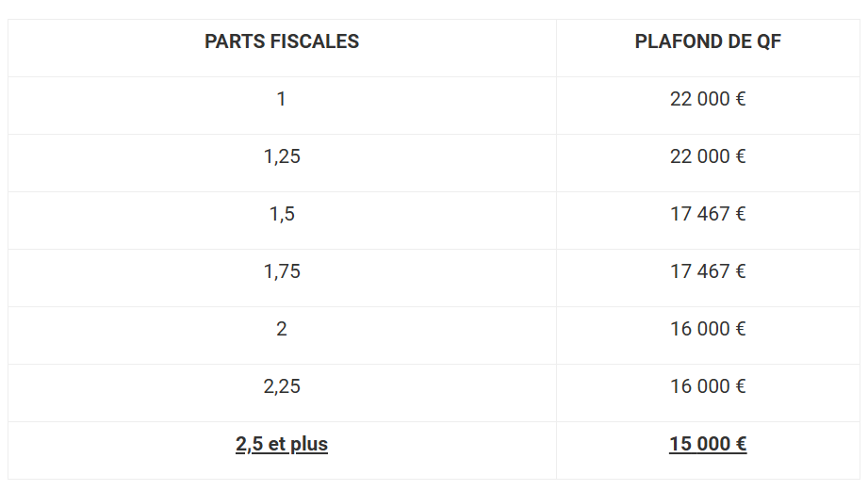Image resolution: width=868 pixels, height=491 pixels.
Task: Click the 16 000 € value for 2 parts
Action: point(708,329)
